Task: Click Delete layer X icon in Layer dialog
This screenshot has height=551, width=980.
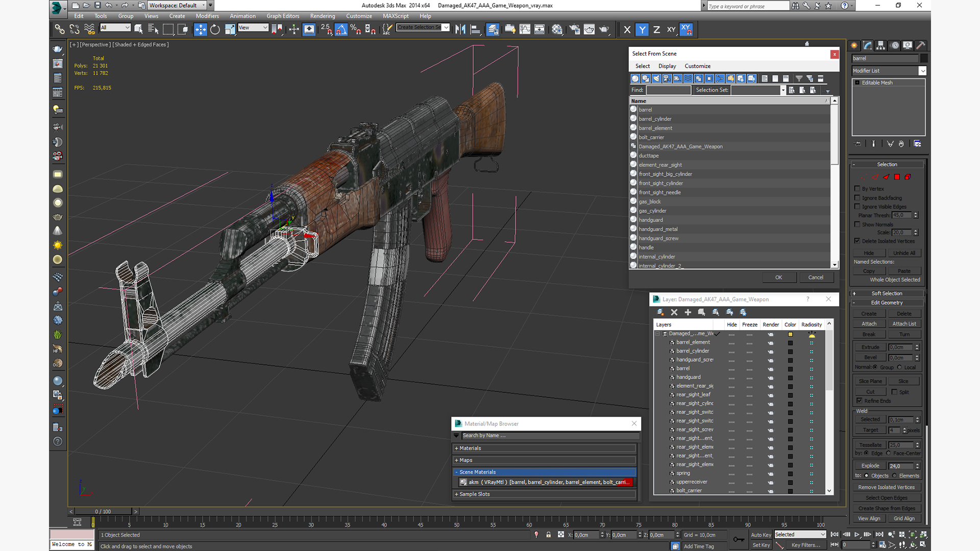Action: click(x=674, y=312)
